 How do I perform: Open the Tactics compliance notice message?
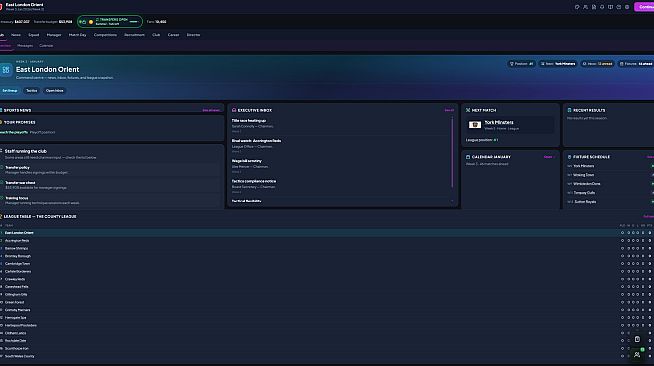click(340, 186)
